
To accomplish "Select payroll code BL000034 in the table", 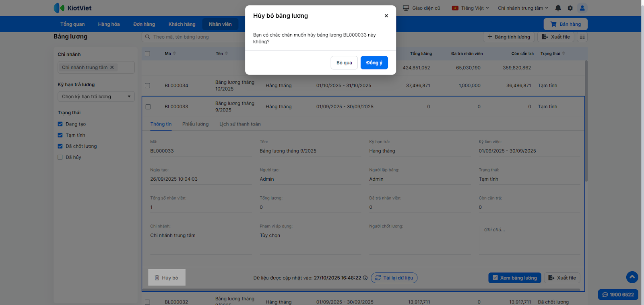I will click(x=176, y=86).
